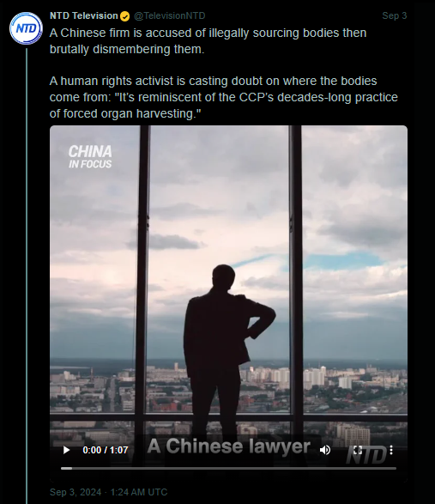The width and height of the screenshot is (435, 504).
Task: Click the video progress bar
Action: (228, 468)
